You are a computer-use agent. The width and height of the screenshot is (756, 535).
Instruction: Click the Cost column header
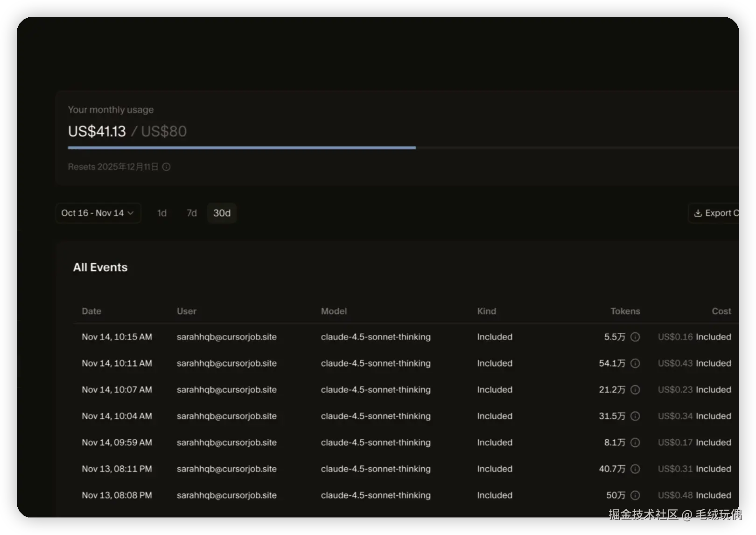(721, 311)
